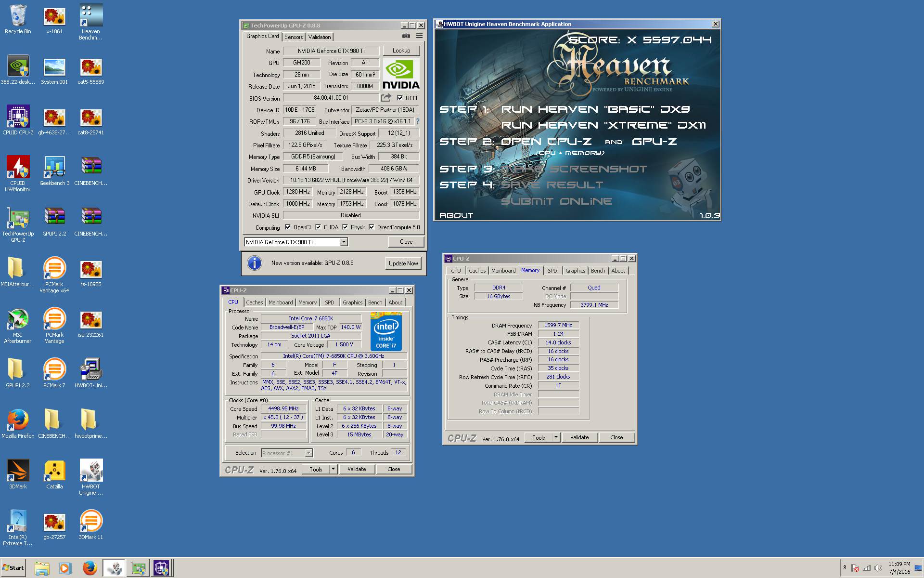Click RUN HEAVEN "BASIC" DX9 link

[596, 109]
